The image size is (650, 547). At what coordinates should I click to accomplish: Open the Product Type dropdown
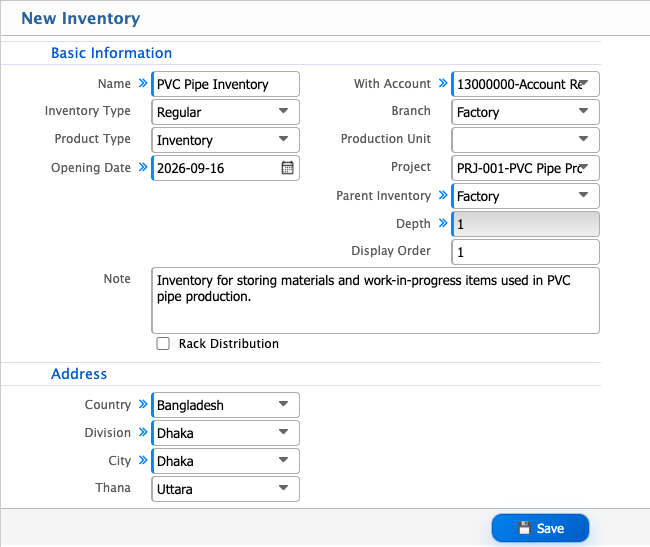pyautogui.click(x=226, y=140)
